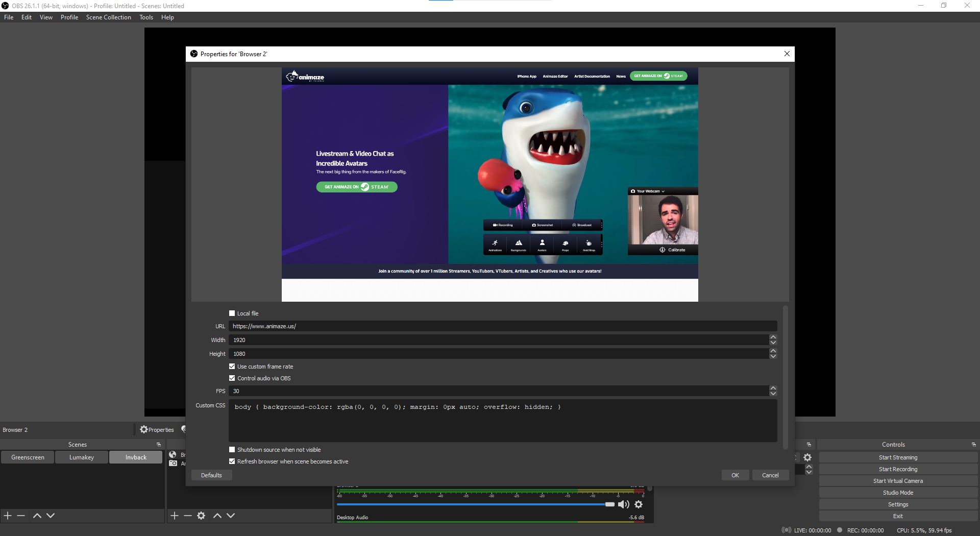Screen dimensions: 980x536
Task: Increase Height value with up arrow
Action: point(773,351)
